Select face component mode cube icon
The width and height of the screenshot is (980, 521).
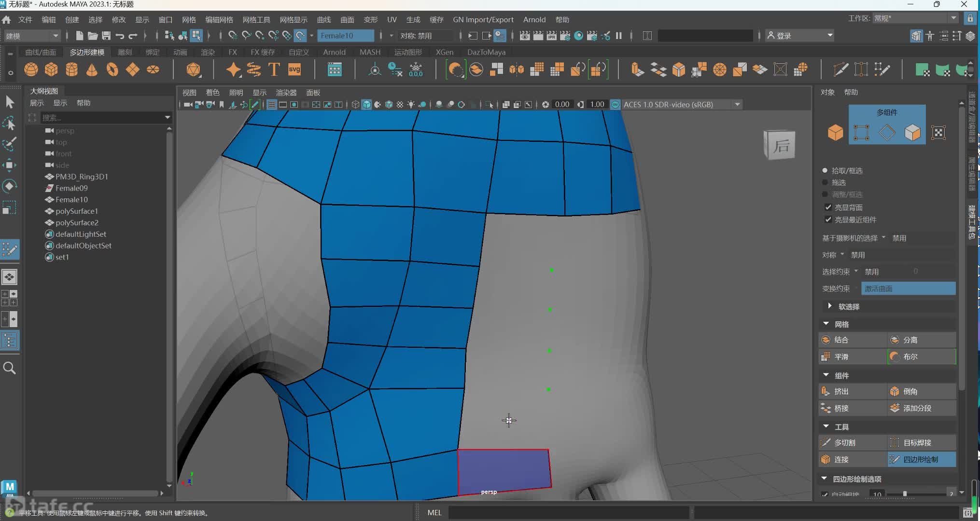click(912, 132)
